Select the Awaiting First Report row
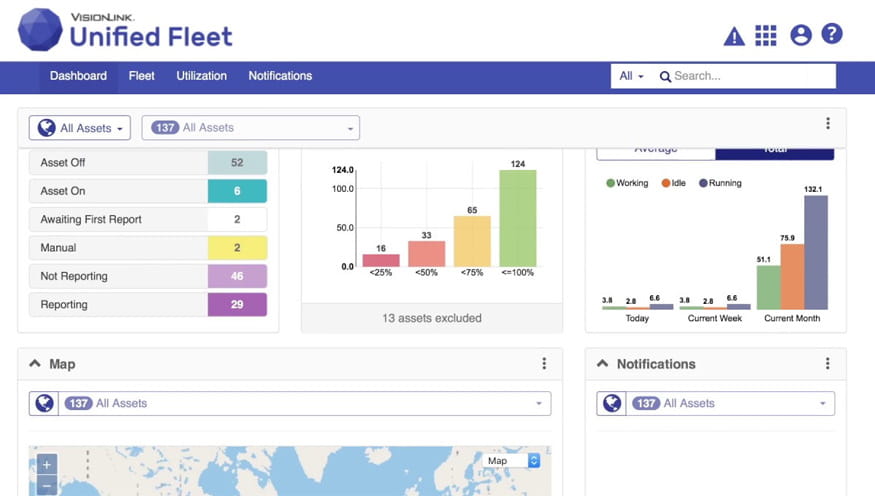The height and width of the screenshot is (500, 875). [x=148, y=219]
